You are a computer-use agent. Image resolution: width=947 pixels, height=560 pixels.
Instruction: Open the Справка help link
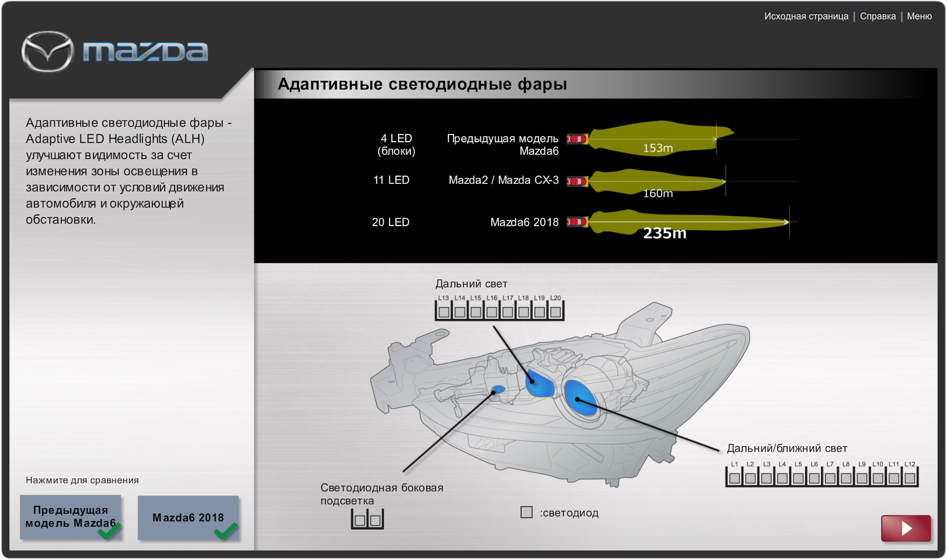877,16
